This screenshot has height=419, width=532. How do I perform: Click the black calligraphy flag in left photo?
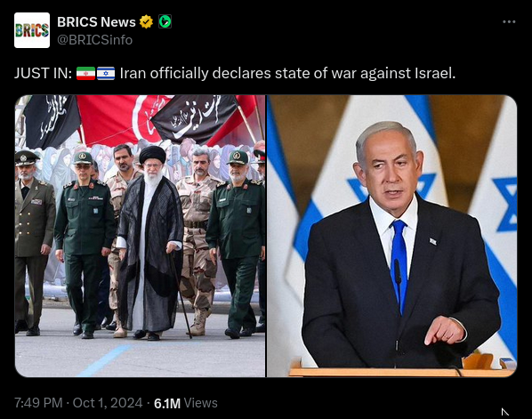[x=195, y=118]
